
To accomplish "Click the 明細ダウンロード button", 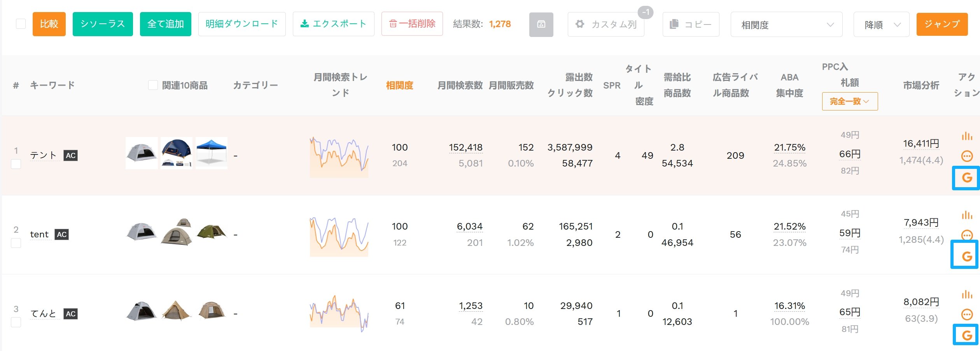I will tap(242, 24).
